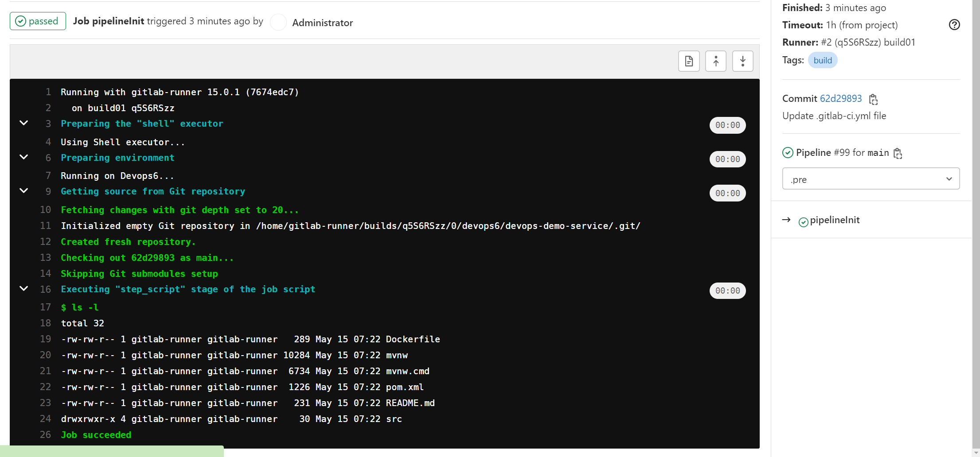Select log line number 1

click(48, 92)
